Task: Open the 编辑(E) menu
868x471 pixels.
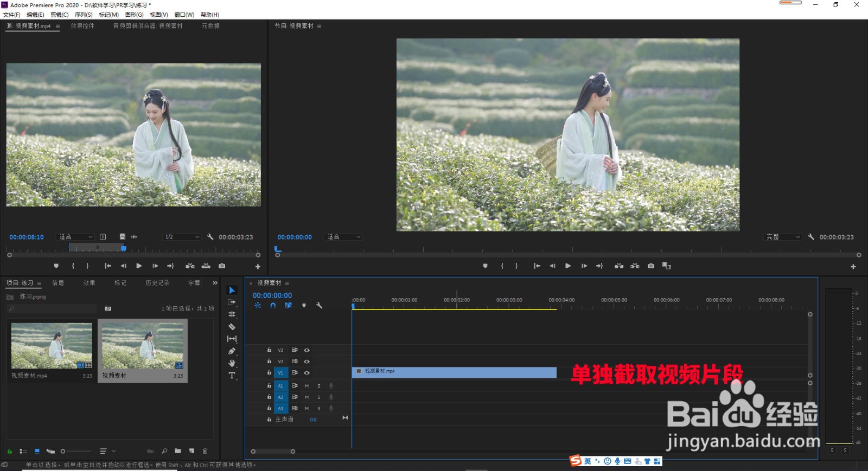Action: [x=35, y=15]
